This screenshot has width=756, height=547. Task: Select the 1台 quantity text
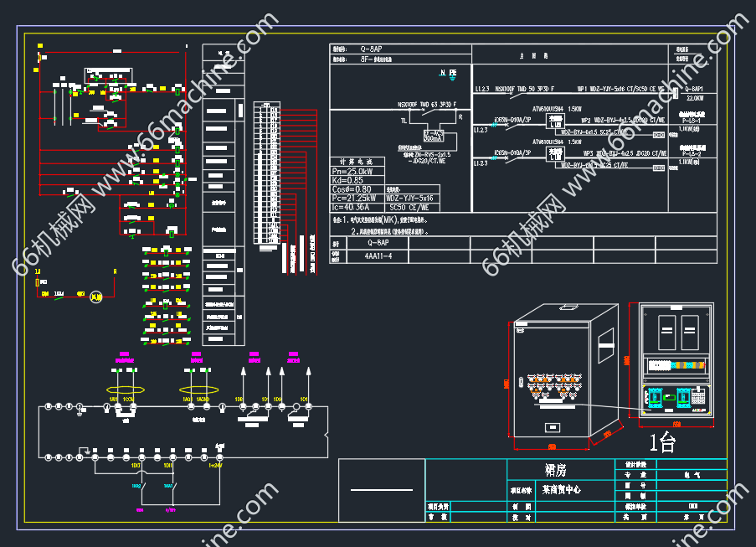pyautogui.click(x=661, y=442)
